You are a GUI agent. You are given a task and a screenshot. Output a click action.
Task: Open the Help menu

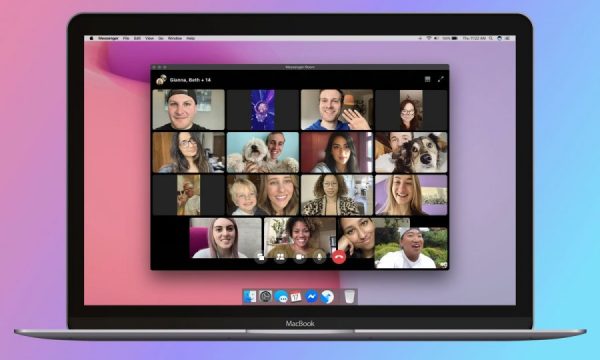click(x=191, y=39)
